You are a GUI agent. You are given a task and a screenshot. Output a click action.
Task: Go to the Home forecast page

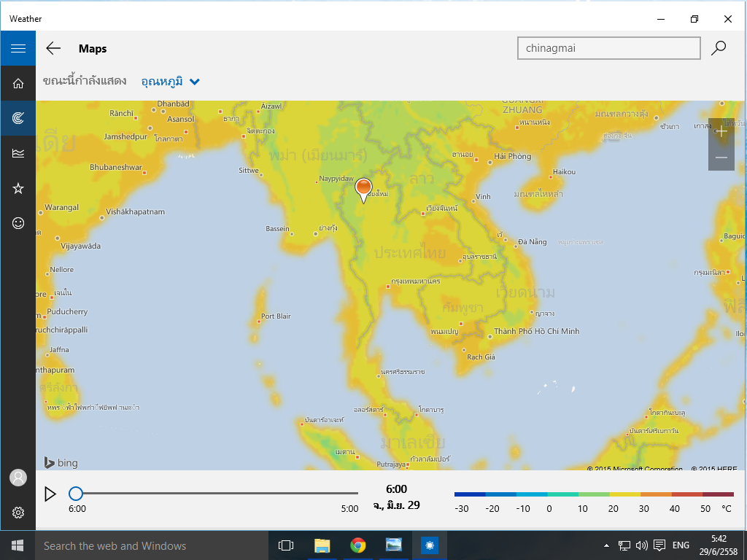click(x=18, y=84)
